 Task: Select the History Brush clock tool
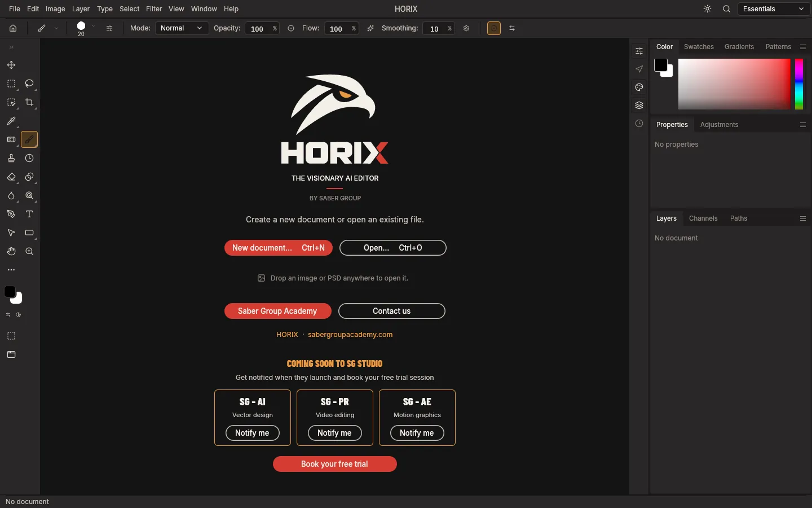click(29, 158)
